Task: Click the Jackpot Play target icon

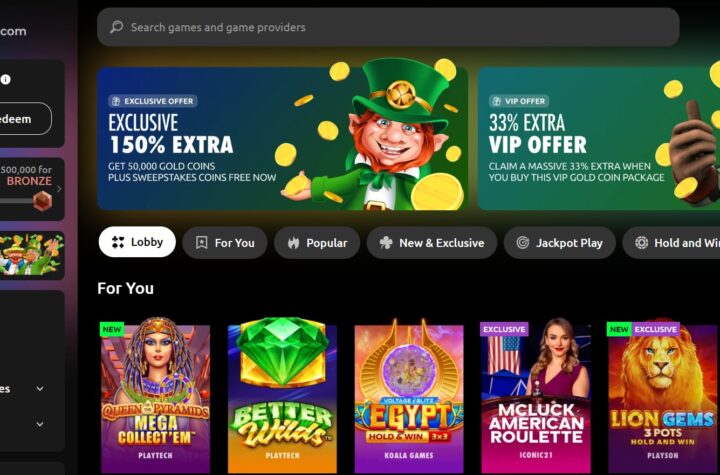Action: [x=523, y=243]
